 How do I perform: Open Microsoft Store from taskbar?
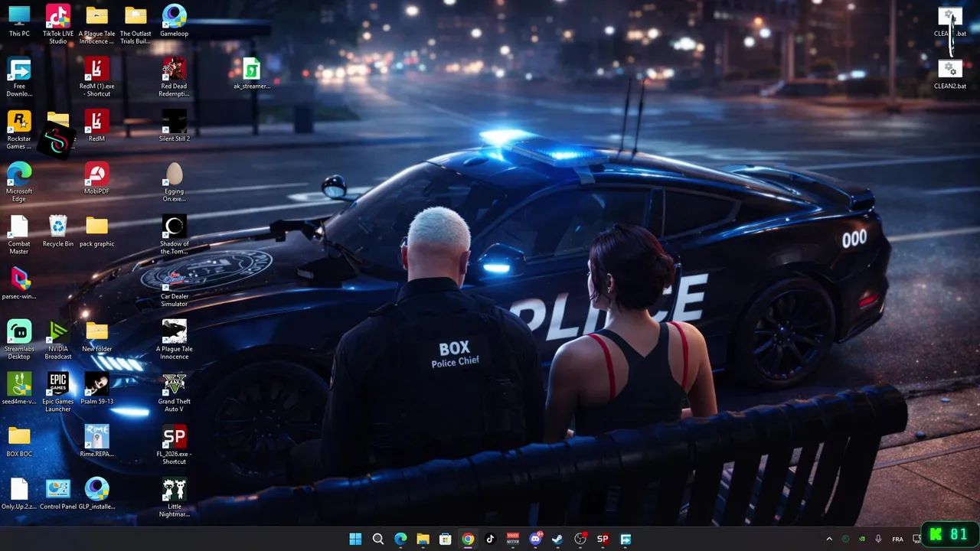(445, 539)
